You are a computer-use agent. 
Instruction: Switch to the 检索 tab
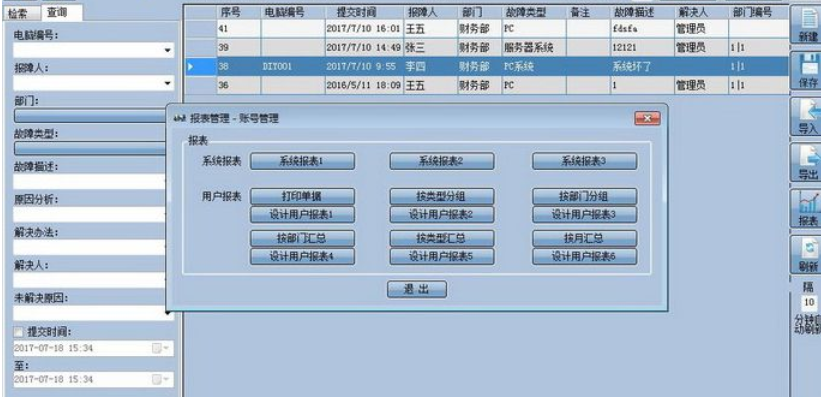(20, 14)
